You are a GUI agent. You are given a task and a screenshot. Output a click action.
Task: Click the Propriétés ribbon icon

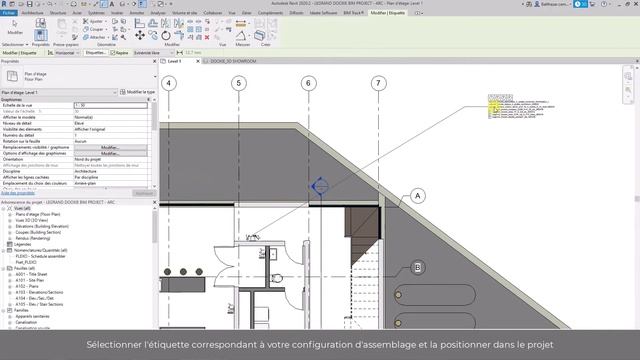[x=40, y=35]
